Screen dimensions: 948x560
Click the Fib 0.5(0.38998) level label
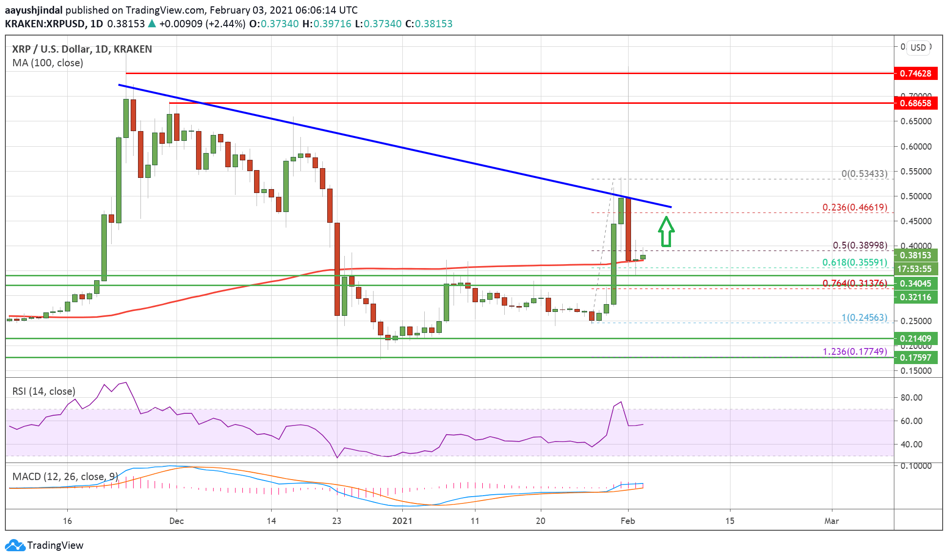(x=860, y=245)
